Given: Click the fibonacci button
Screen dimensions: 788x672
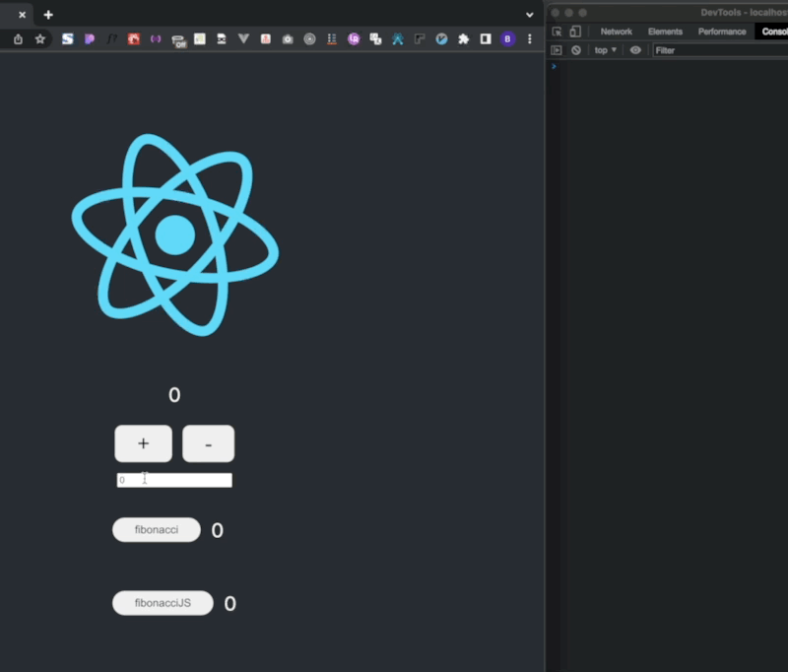Looking at the screenshot, I should coord(157,530).
